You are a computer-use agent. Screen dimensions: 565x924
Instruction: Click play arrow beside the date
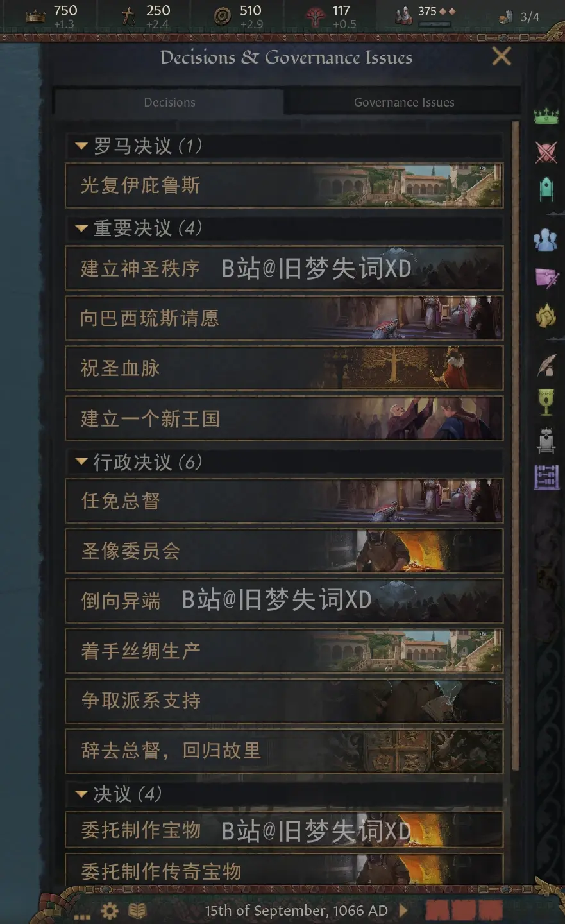(x=403, y=910)
